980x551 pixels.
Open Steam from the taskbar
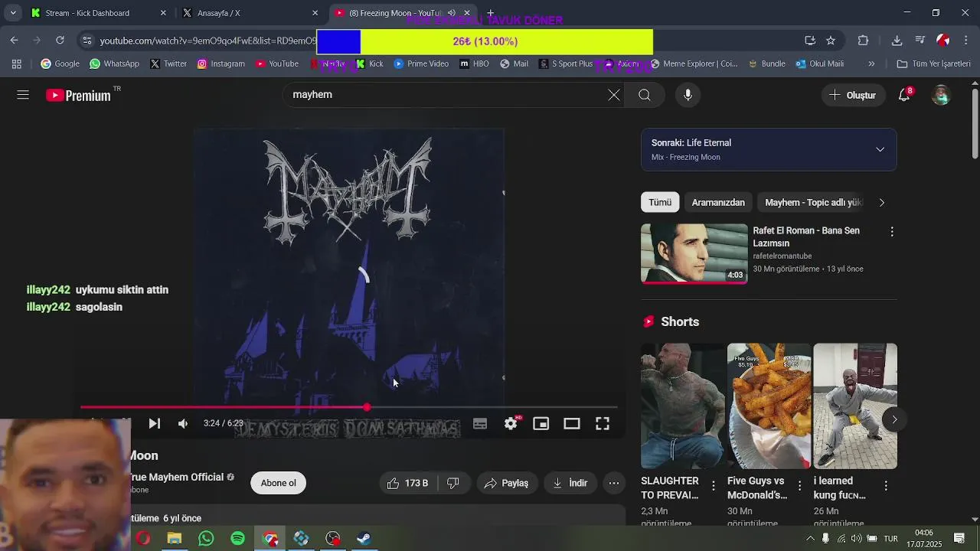pyautogui.click(x=364, y=539)
